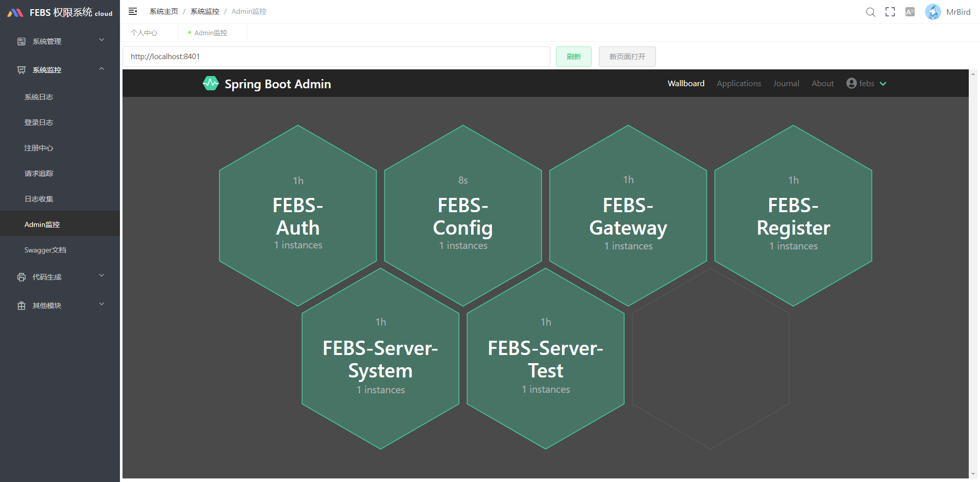Open the febs user dropdown arrow
This screenshot has width=980, height=482.
tap(883, 84)
